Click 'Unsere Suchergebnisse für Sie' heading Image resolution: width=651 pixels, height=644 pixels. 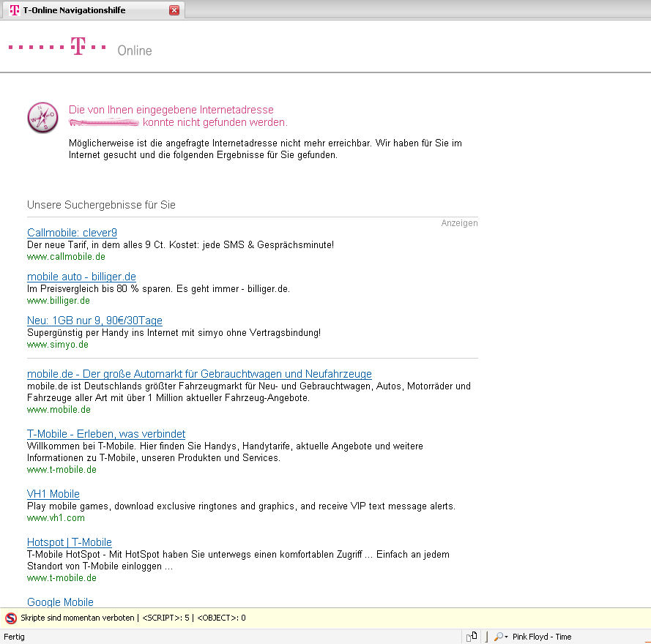point(101,205)
